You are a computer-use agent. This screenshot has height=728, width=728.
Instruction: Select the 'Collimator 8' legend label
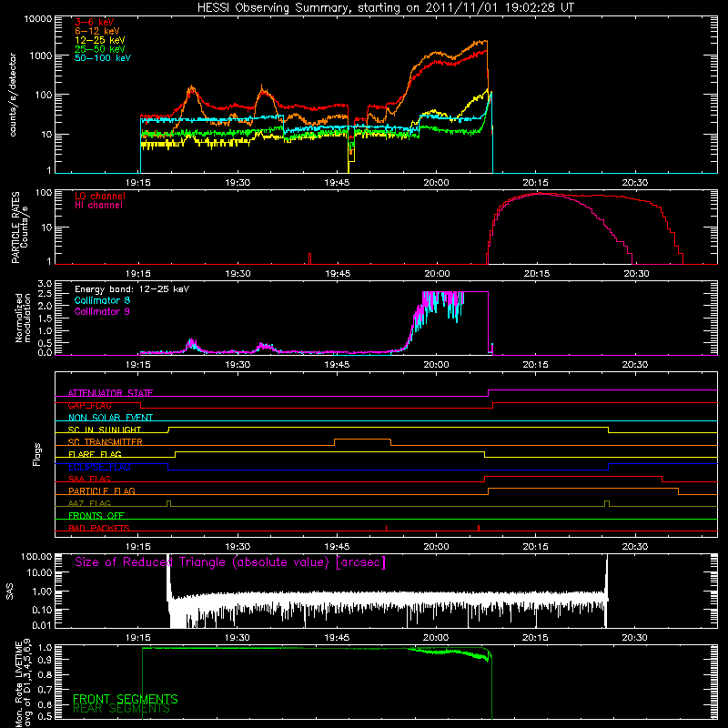click(x=102, y=300)
